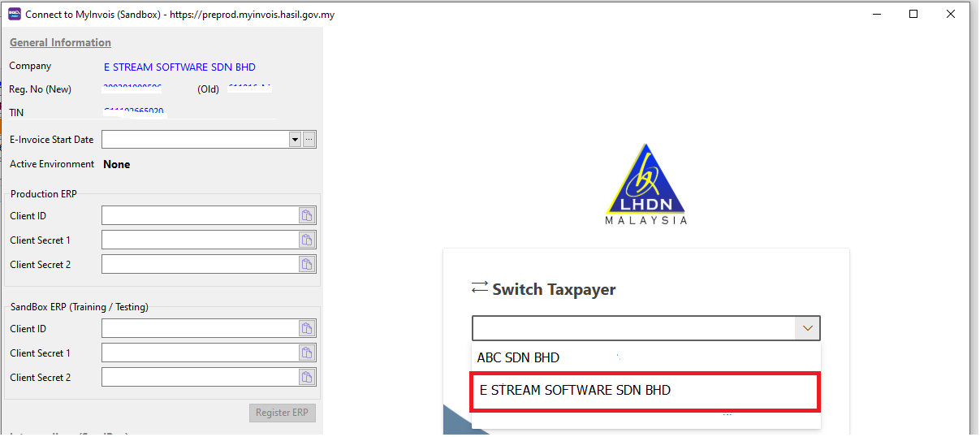Click the Switch Taxpayer combo box field
This screenshot has width=980, height=437.
pyautogui.click(x=633, y=328)
